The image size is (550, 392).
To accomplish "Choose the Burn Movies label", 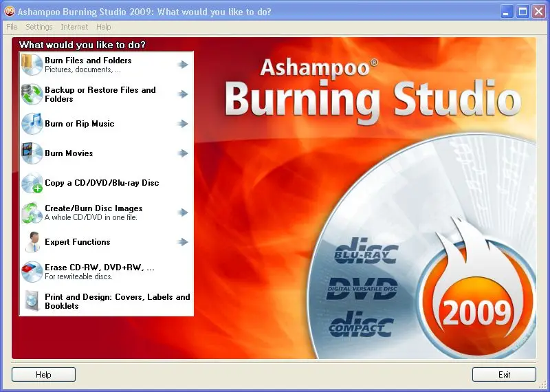I will pos(69,153).
